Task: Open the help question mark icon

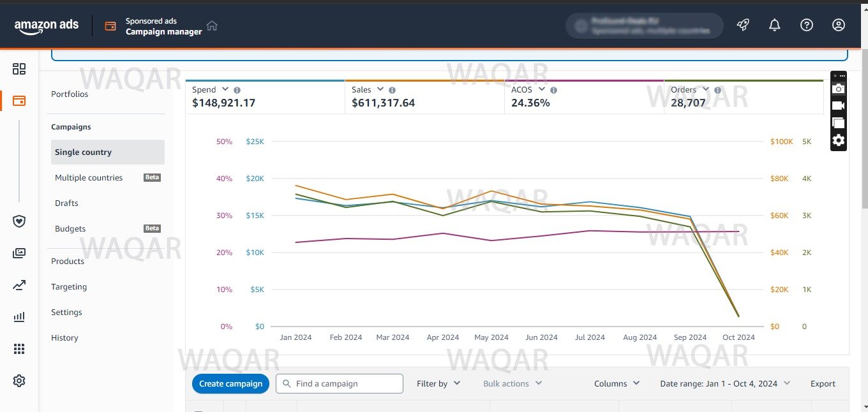Action: click(x=807, y=25)
